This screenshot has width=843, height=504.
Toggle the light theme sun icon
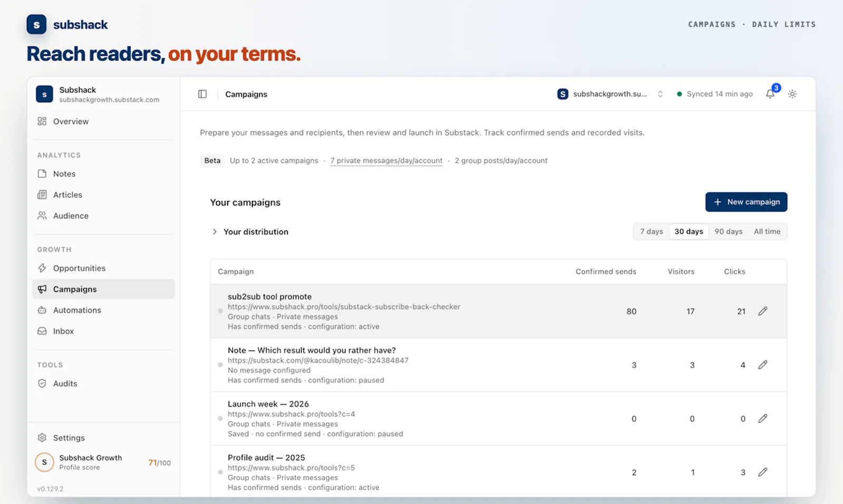(792, 94)
